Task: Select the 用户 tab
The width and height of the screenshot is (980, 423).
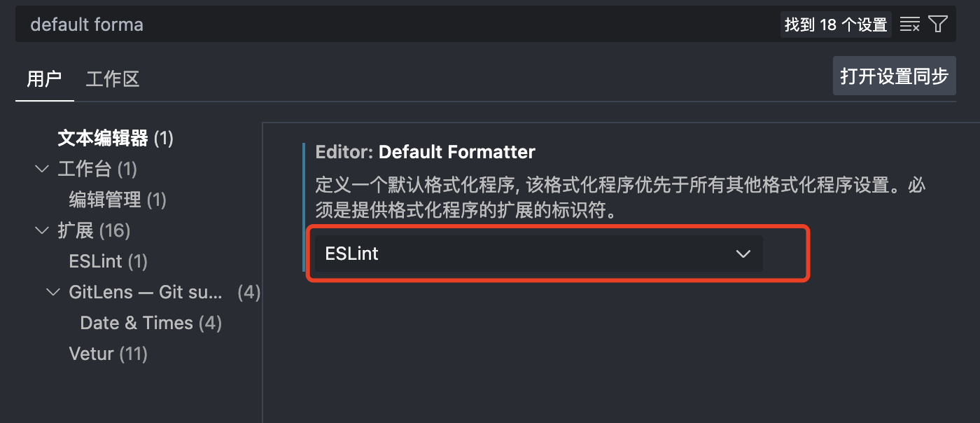Action: click(x=44, y=79)
